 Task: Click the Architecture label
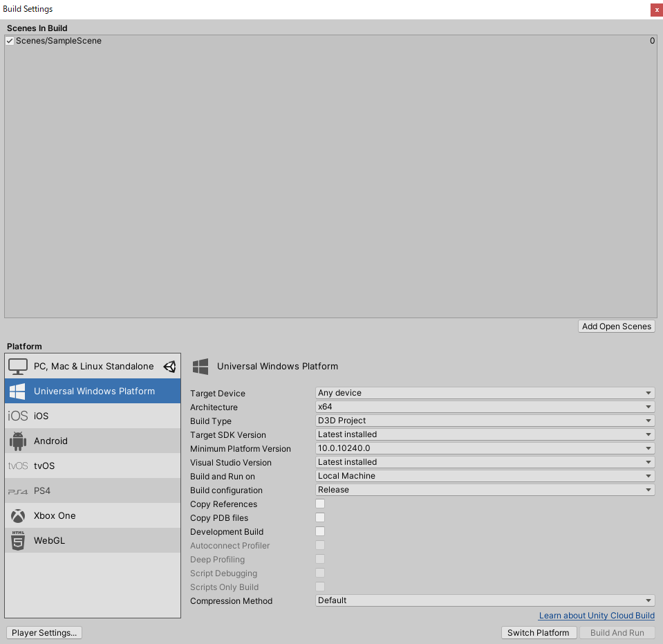(x=214, y=407)
